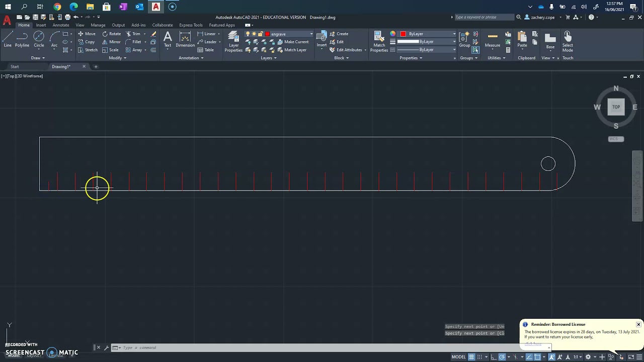Open Layer Properties manager
This screenshot has height=362, width=644.
(233, 41)
